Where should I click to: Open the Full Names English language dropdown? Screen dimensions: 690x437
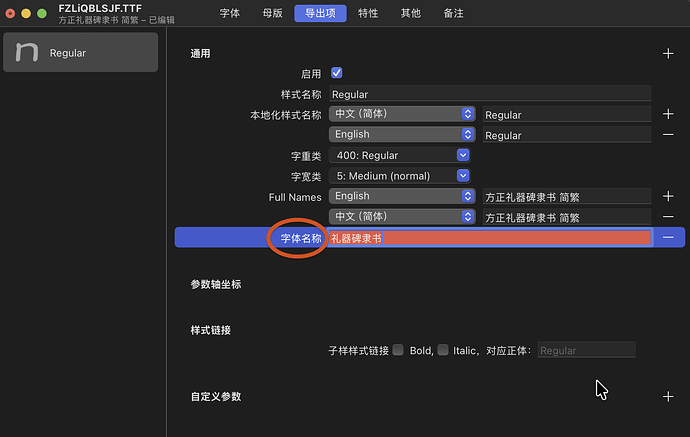pyautogui.click(x=402, y=196)
